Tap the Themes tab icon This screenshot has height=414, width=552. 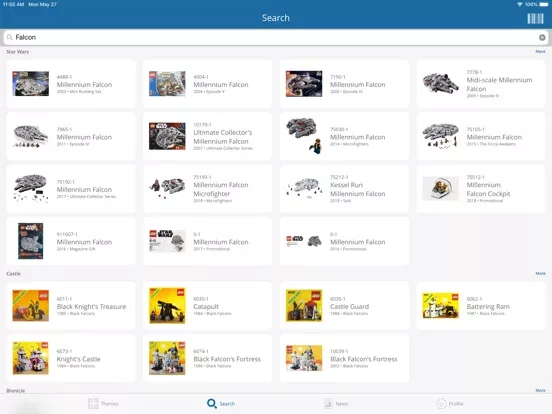(x=93, y=403)
